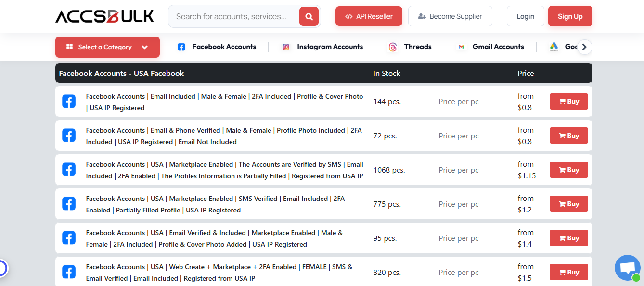Click Facebook icon of the 1068 pcs. listing
The image size is (644, 286).
pyautogui.click(x=69, y=170)
